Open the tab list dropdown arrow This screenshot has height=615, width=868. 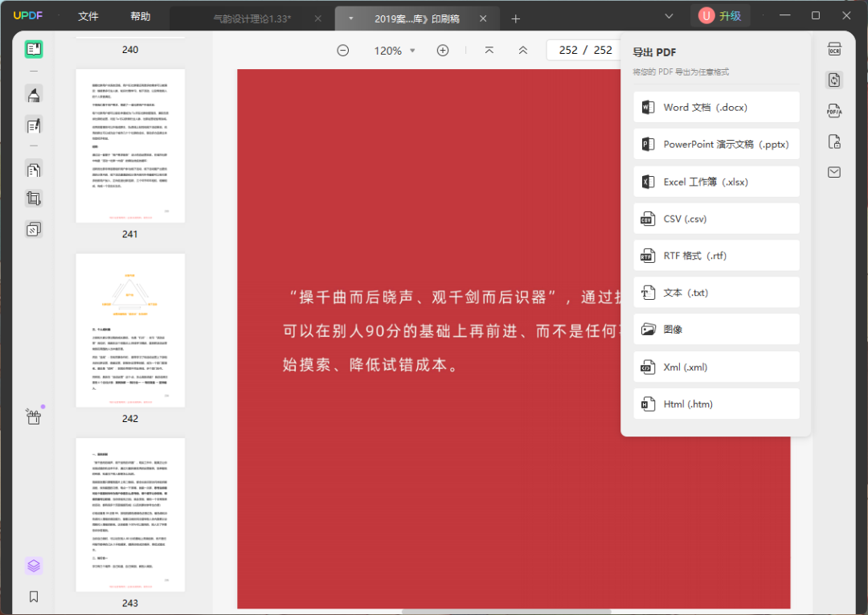coord(350,18)
